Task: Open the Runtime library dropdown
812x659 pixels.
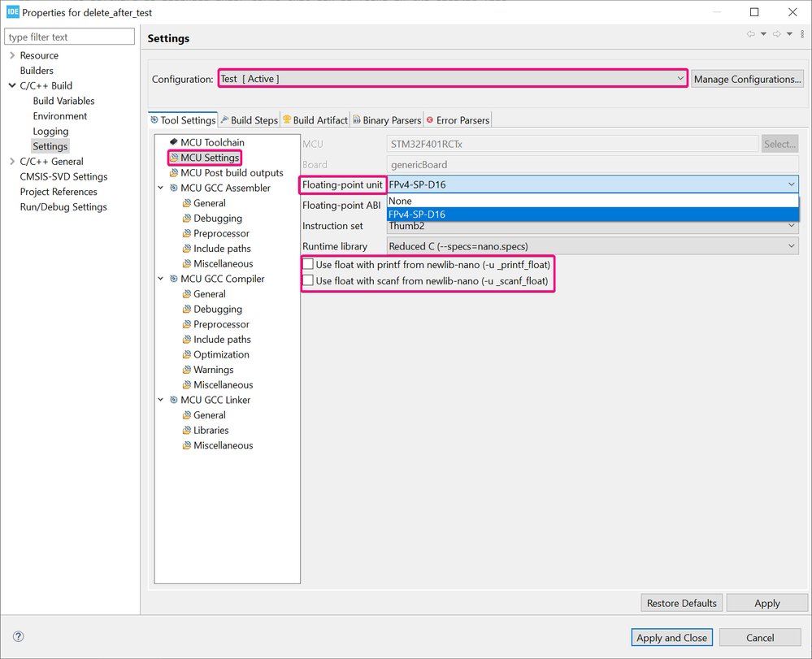Action: pos(593,246)
